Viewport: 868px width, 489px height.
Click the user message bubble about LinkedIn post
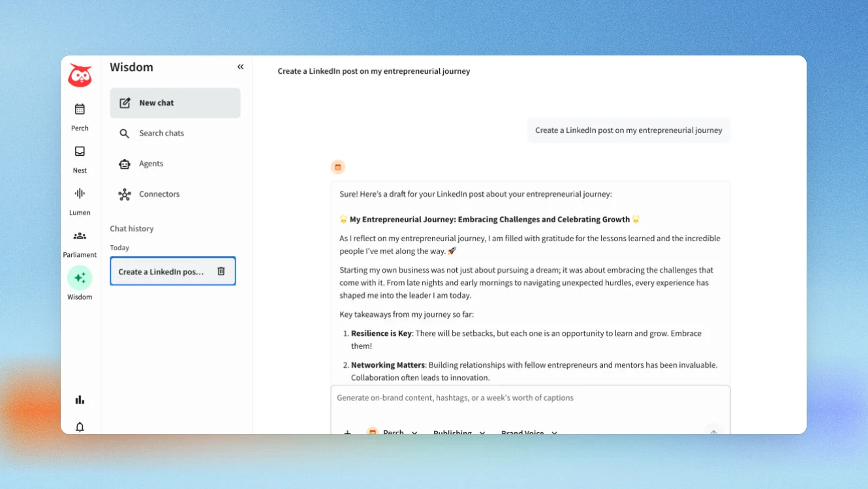pos(628,130)
